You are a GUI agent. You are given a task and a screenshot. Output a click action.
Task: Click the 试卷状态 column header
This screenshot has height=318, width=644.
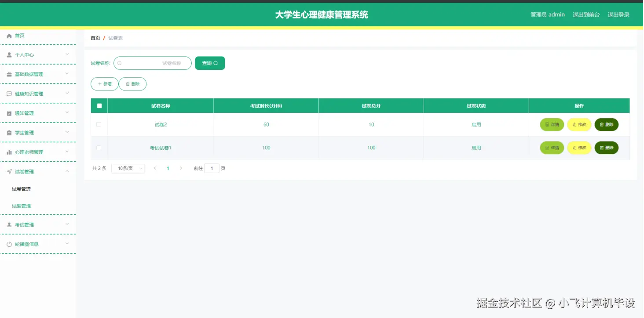(476, 106)
